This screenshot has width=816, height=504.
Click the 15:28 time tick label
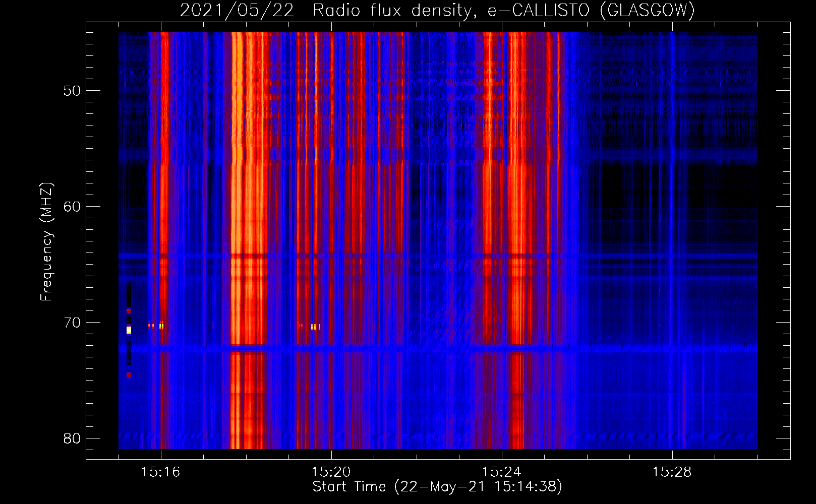pyautogui.click(x=672, y=472)
